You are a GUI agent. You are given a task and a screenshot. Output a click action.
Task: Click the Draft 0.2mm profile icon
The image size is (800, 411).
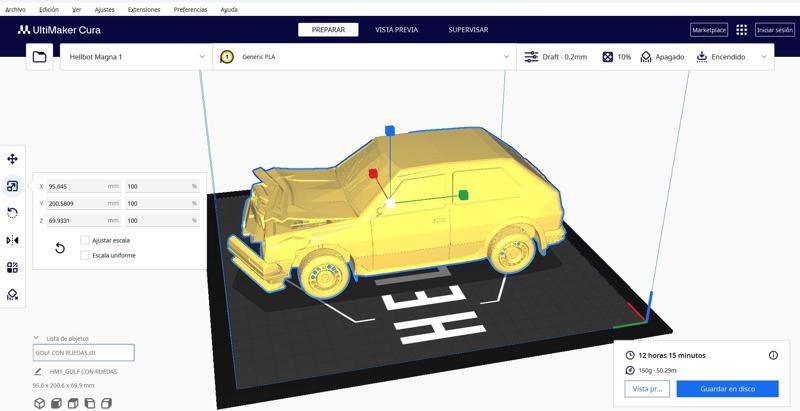[531, 57]
